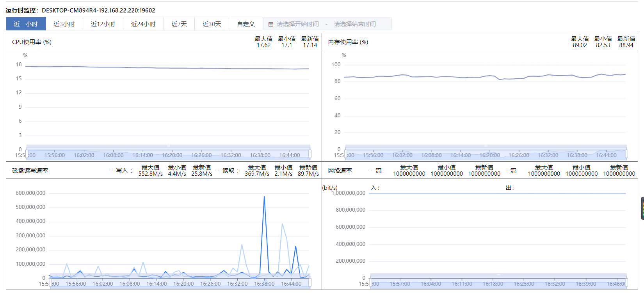Toggle the 读取 series legend in the disk panel
Viewport: 644px width, 295px height.
click(x=229, y=171)
